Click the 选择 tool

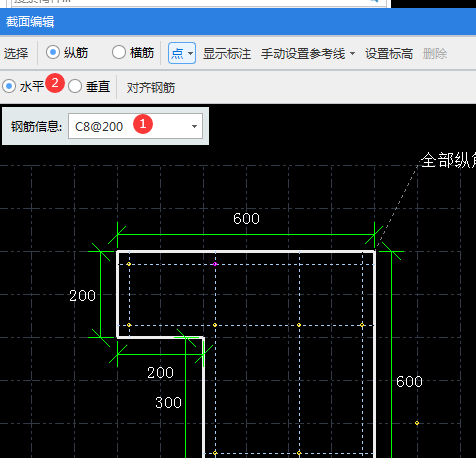coord(16,53)
